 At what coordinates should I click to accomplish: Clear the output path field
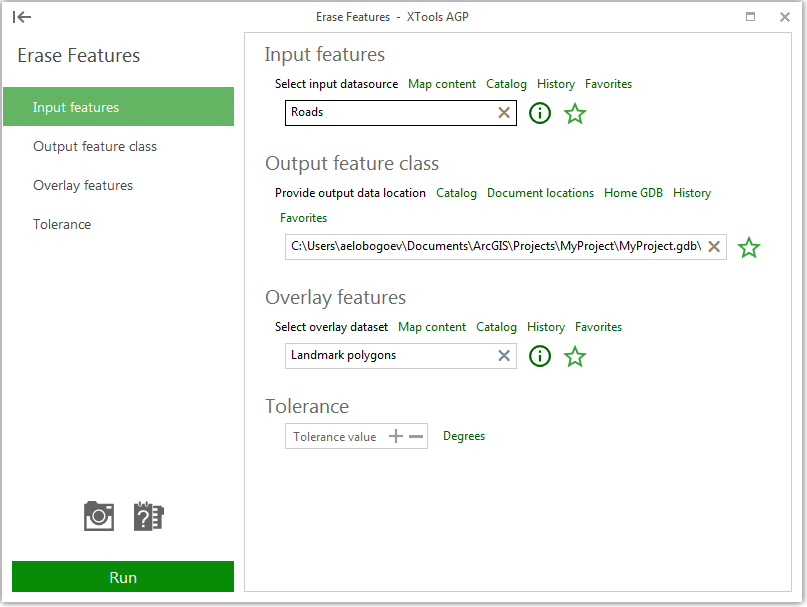coord(714,247)
